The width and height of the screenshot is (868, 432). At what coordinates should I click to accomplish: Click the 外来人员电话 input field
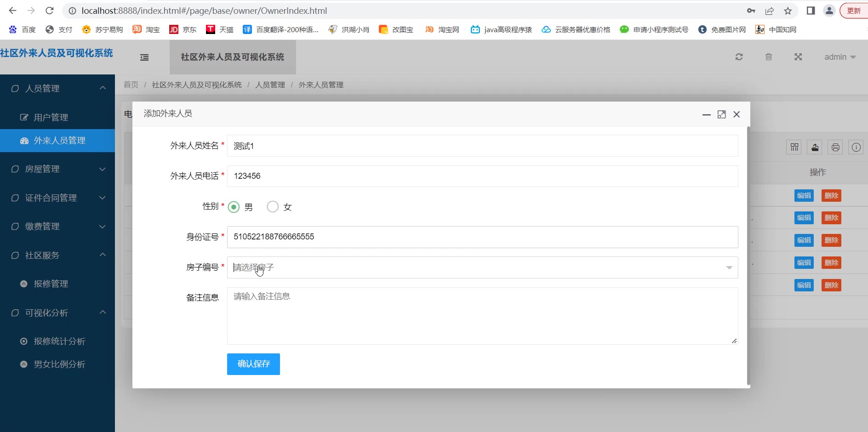tap(482, 176)
